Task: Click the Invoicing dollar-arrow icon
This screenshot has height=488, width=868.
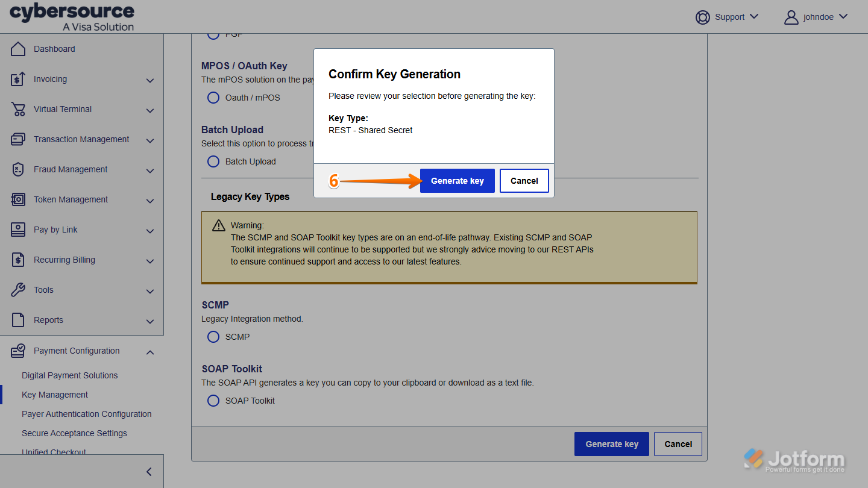Action: [18, 79]
